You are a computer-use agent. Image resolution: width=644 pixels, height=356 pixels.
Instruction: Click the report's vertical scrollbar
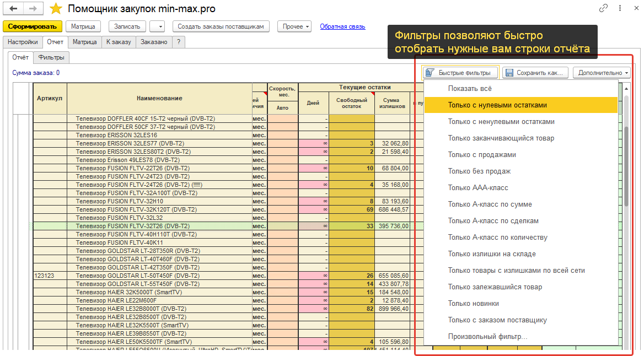pos(625,165)
